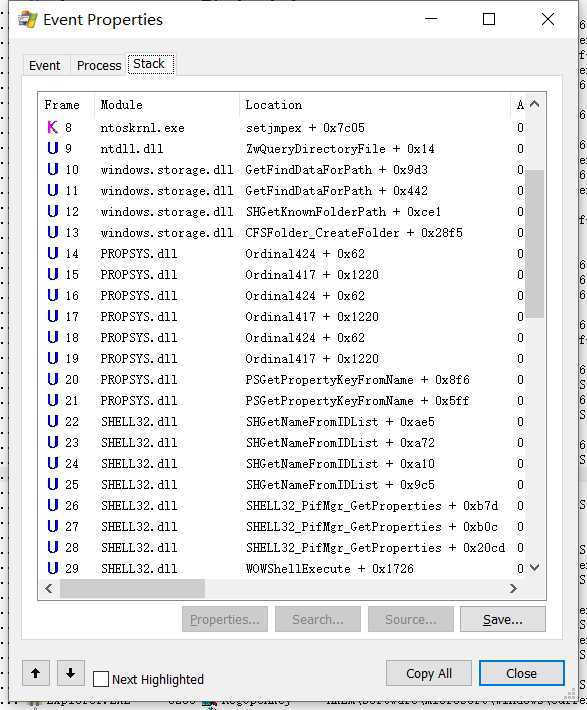Click U icon on frame 20 row
587x710 pixels.
click(x=53, y=379)
